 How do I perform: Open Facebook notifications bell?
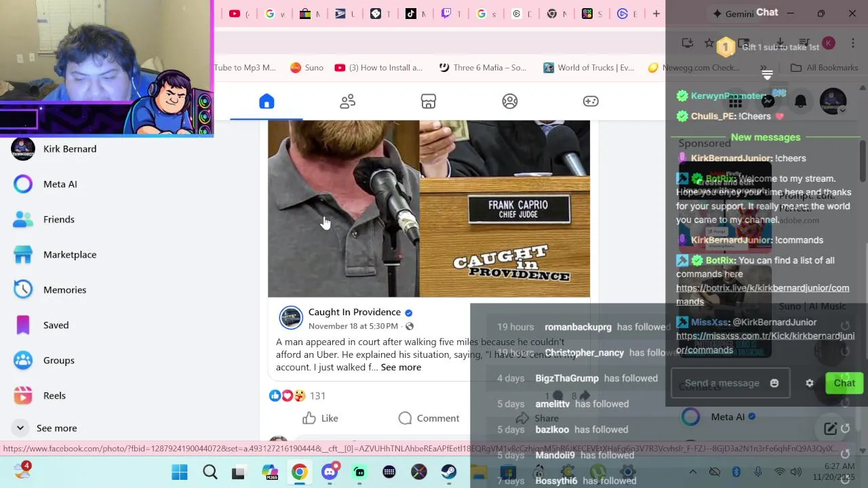pyautogui.click(x=800, y=102)
